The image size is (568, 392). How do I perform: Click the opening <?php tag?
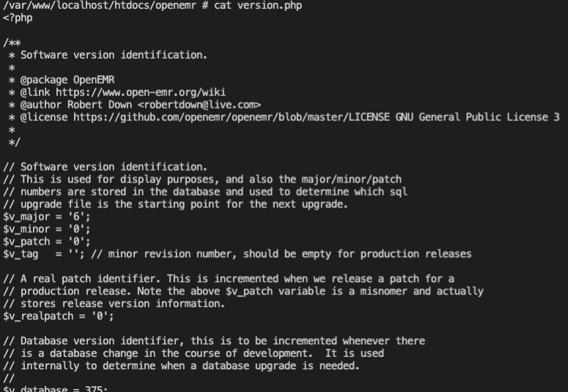tap(18, 18)
